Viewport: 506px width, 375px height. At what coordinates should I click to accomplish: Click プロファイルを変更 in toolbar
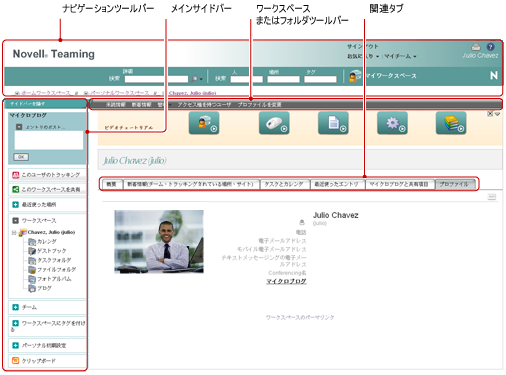(259, 105)
